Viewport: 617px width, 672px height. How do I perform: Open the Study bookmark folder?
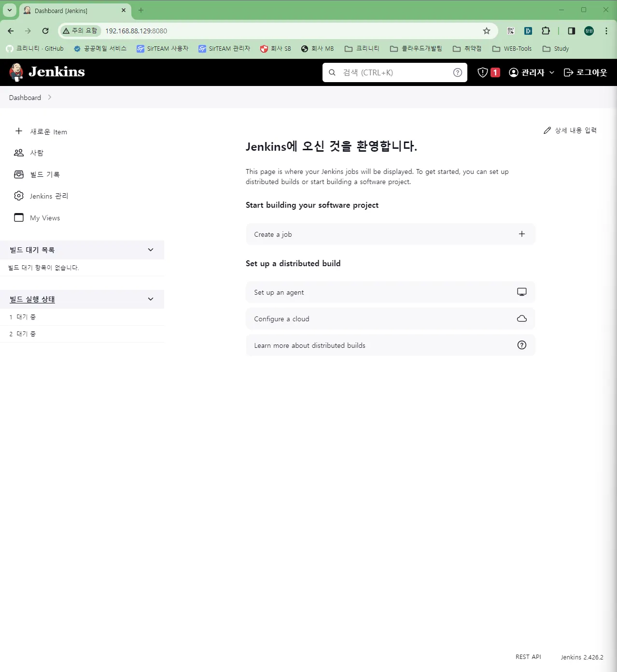(556, 49)
